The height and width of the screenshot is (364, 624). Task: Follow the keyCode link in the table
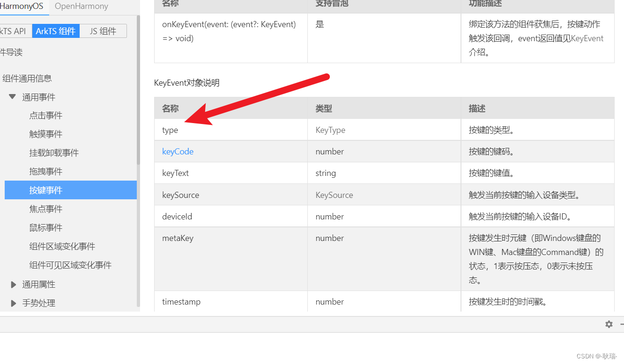(x=178, y=152)
